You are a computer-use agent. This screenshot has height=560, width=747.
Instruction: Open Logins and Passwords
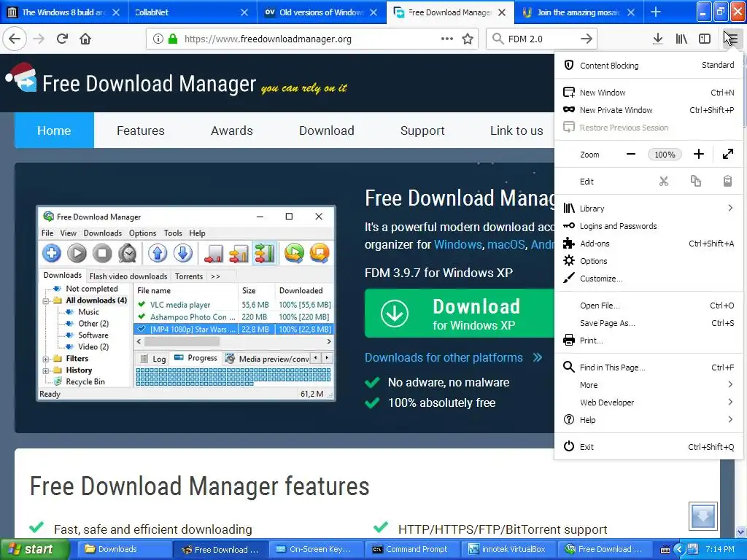point(649,226)
